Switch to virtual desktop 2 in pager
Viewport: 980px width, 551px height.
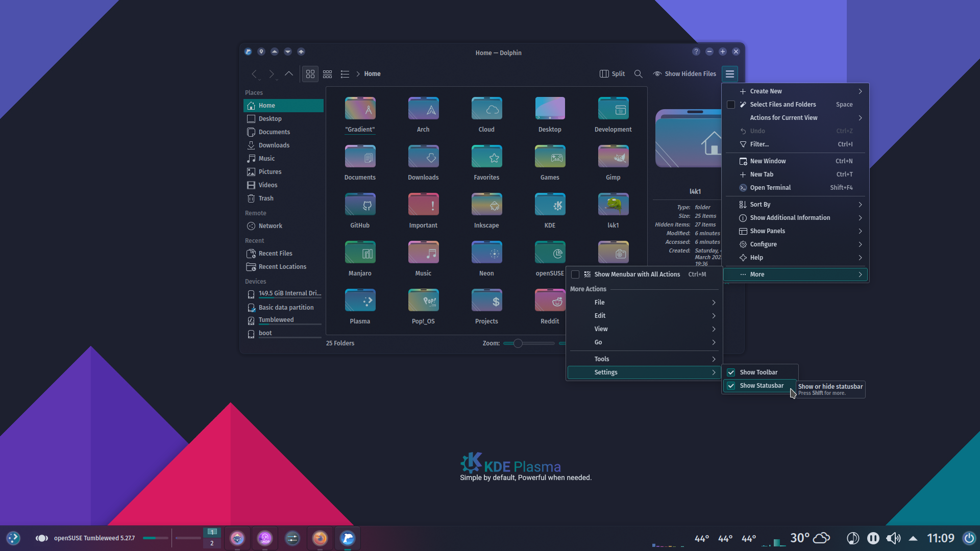pyautogui.click(x=212, y=544)
